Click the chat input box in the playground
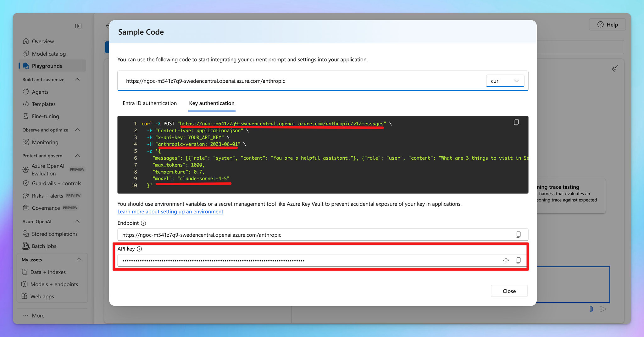The height and width of the screenshot is (337, 644). [573, 285]
